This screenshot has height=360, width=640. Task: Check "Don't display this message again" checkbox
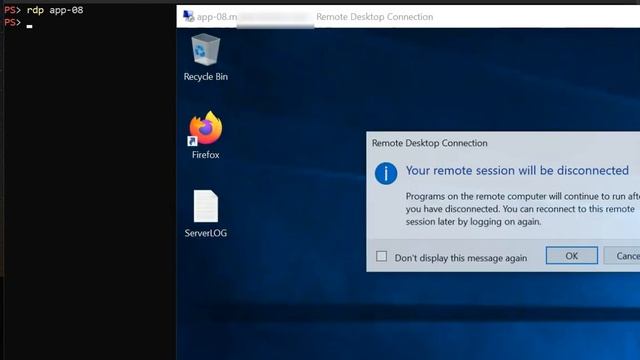pos(381,256)
